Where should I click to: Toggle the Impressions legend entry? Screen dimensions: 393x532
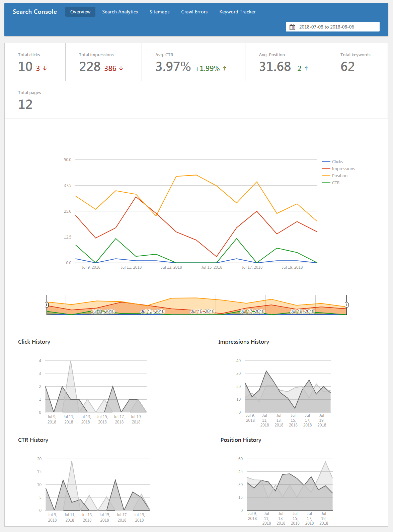pos(343,169)
